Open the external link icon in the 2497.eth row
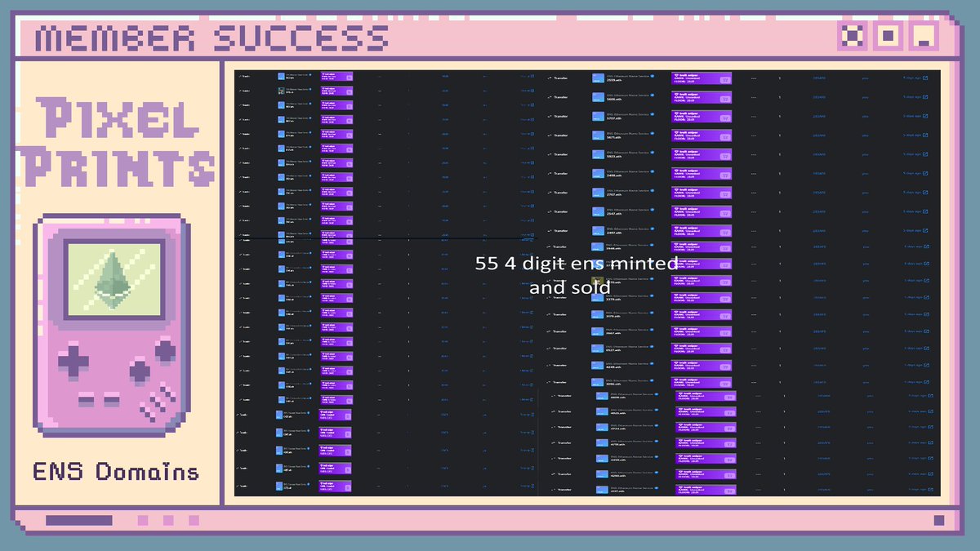The image size is (980, 551). point(925,230)
